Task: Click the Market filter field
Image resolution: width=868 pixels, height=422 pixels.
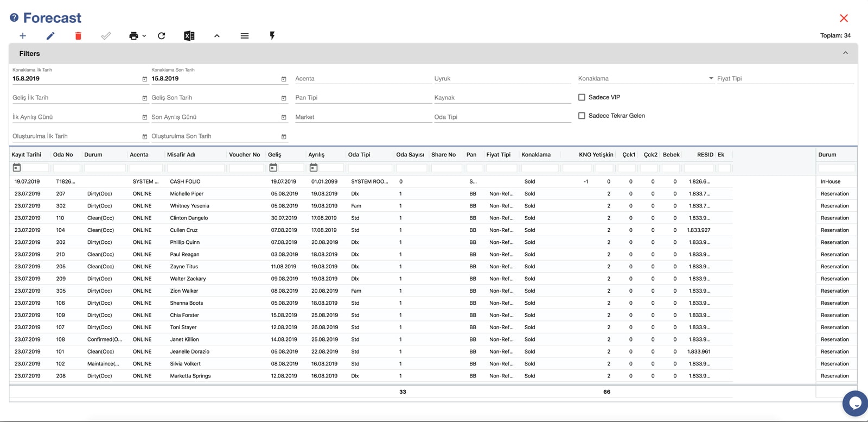Action: click(363, 117)
